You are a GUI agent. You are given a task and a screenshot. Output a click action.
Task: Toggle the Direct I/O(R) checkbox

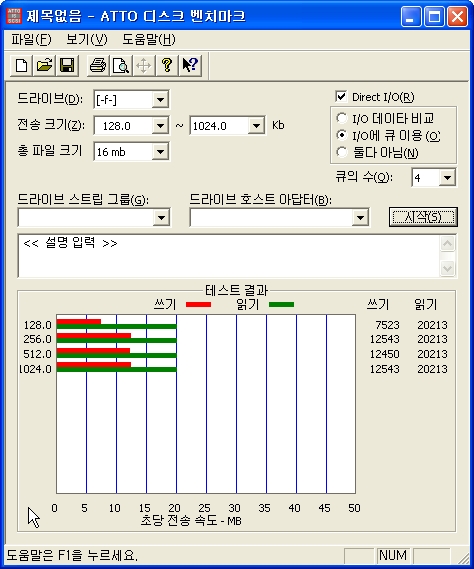coord(341,97)
